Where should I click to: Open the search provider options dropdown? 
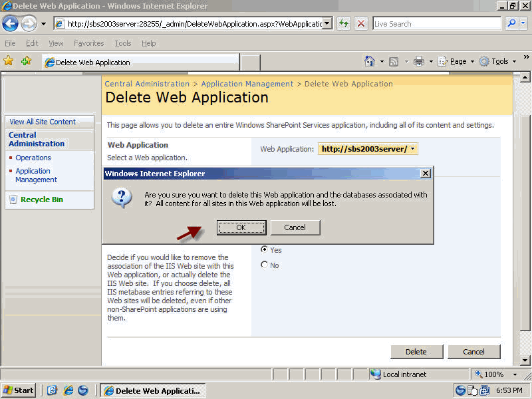pos(523,23)
